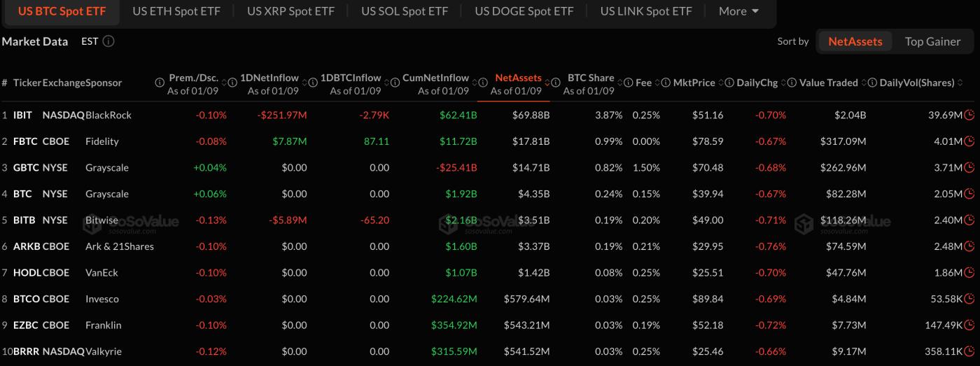Click info icon left of MktPrice header
The height and width of the screenshot is (366, 980).
pos(665,83)
